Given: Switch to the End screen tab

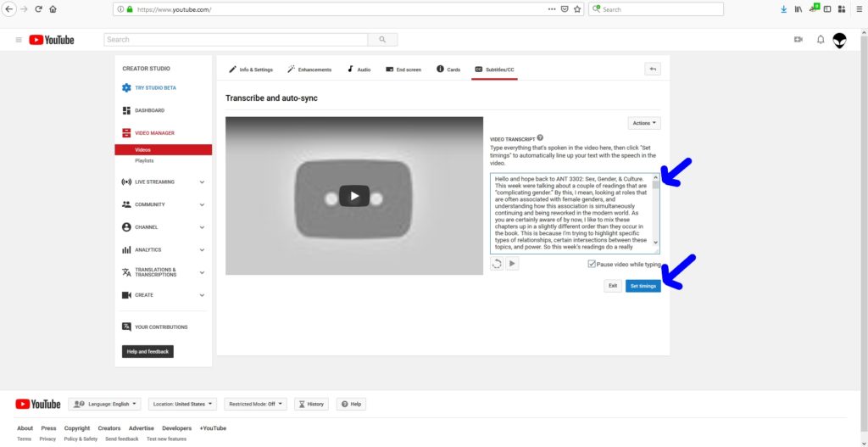Looking at the screenshot, I should [403, 70].
